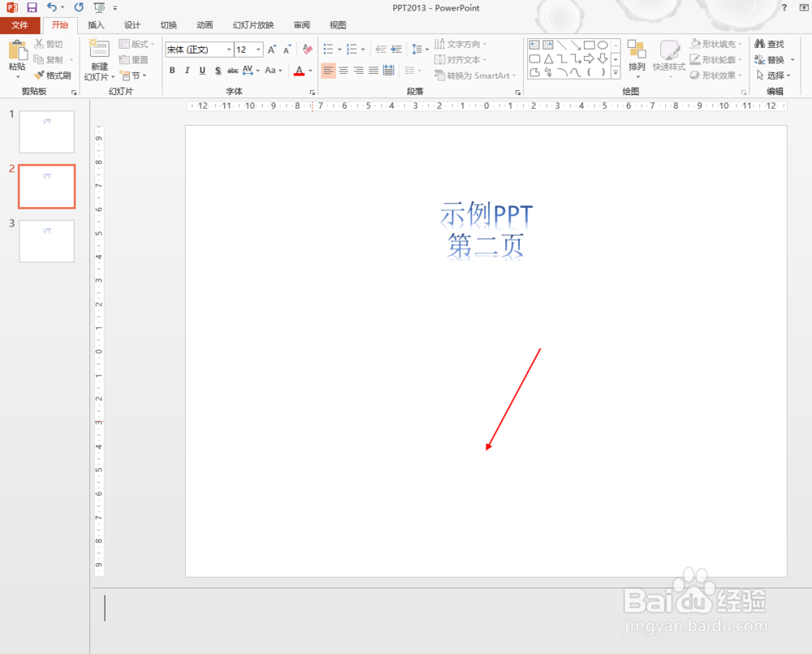Viewport: 812px width, 654px height.
Task: Toggle bold formatting B
Action: coord(172,71)
